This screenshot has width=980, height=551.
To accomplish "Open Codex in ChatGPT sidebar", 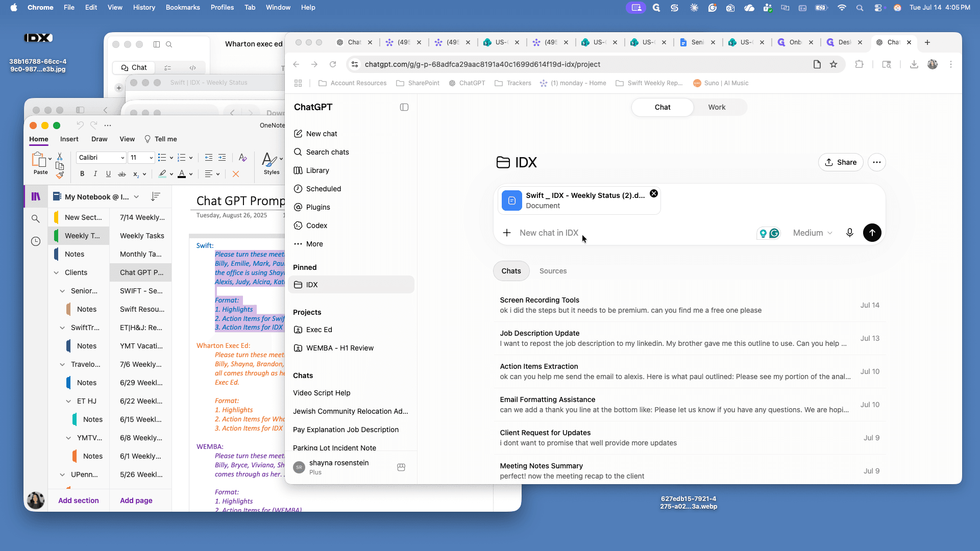I will (x=351, y=226).
